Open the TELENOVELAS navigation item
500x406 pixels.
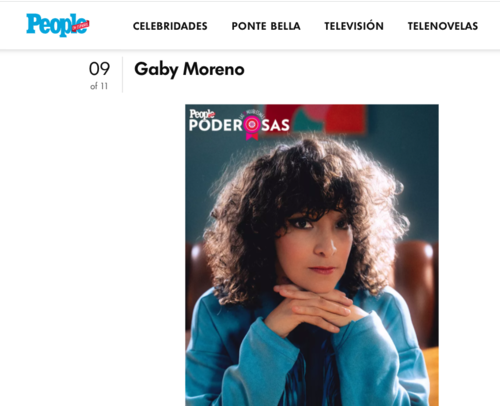click(x=443, y=26)
